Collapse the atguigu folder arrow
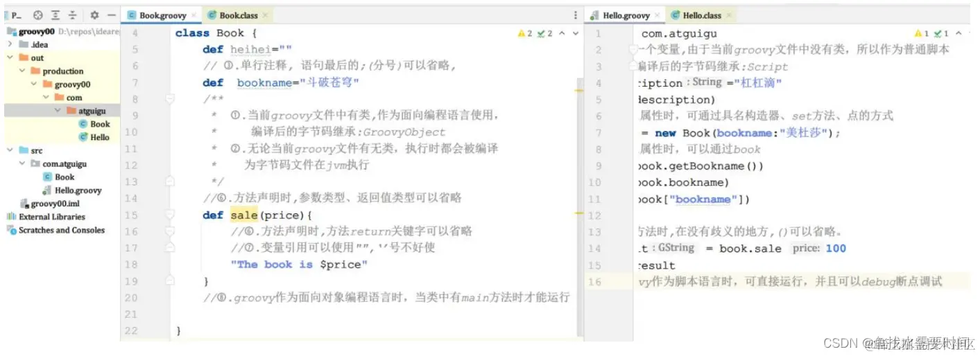980x356 pixels. tap(58, 111)
